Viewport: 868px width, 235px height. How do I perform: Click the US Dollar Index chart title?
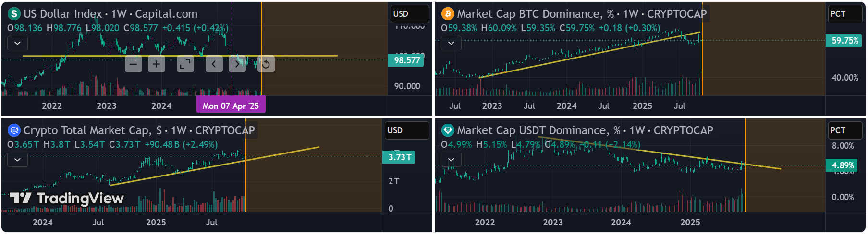click(x=110, y=14)
